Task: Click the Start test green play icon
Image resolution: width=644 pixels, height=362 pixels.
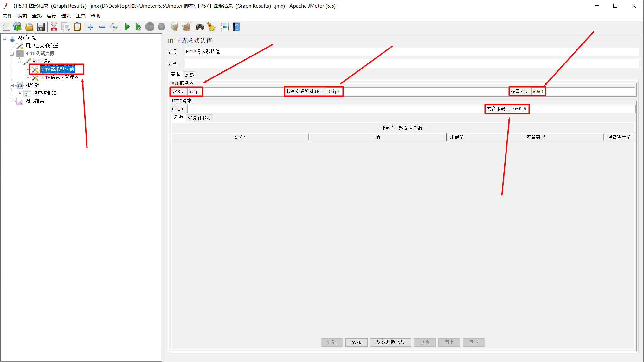Action: (127, 27)
